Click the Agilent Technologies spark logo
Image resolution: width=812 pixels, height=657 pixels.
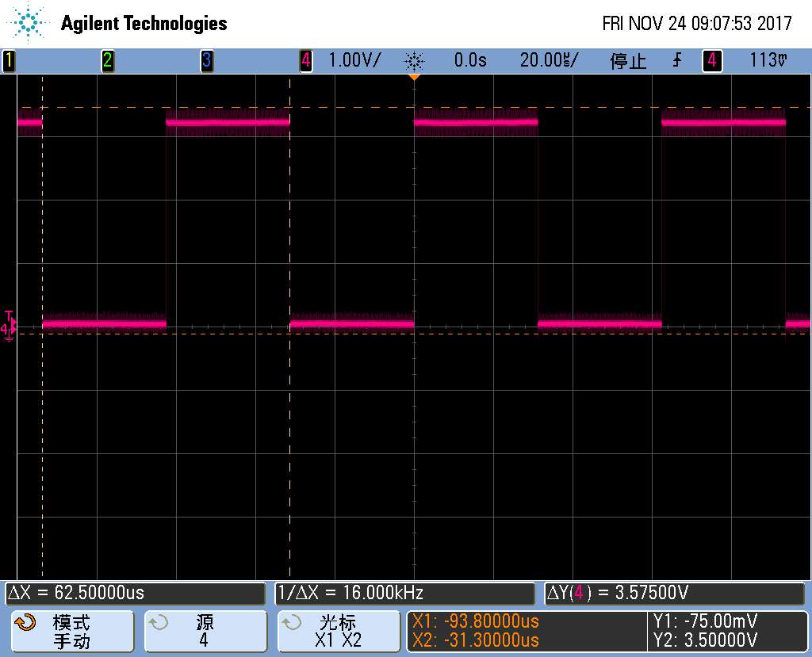[x=29, y=22]
